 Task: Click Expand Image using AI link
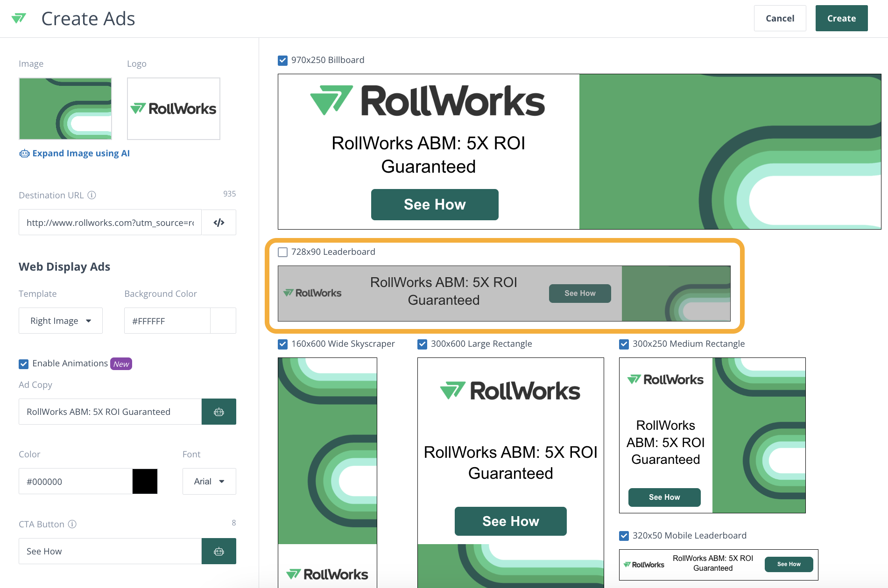81,154
